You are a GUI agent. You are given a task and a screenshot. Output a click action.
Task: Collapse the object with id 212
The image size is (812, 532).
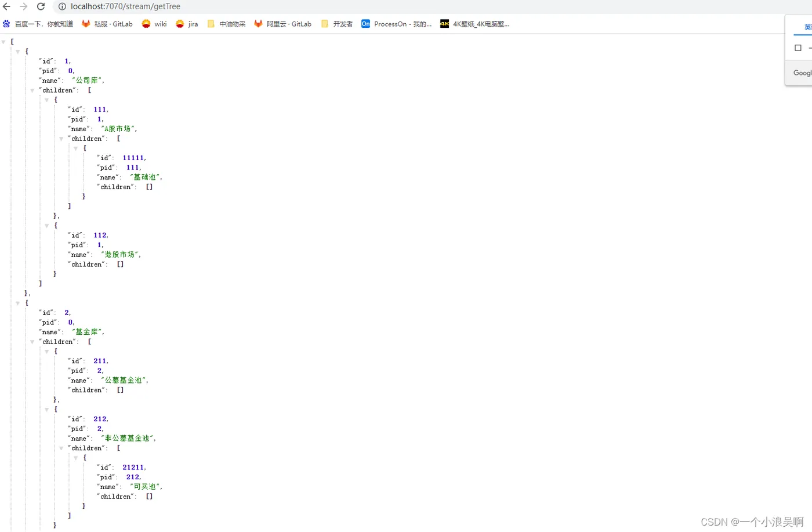pos(47,410)
